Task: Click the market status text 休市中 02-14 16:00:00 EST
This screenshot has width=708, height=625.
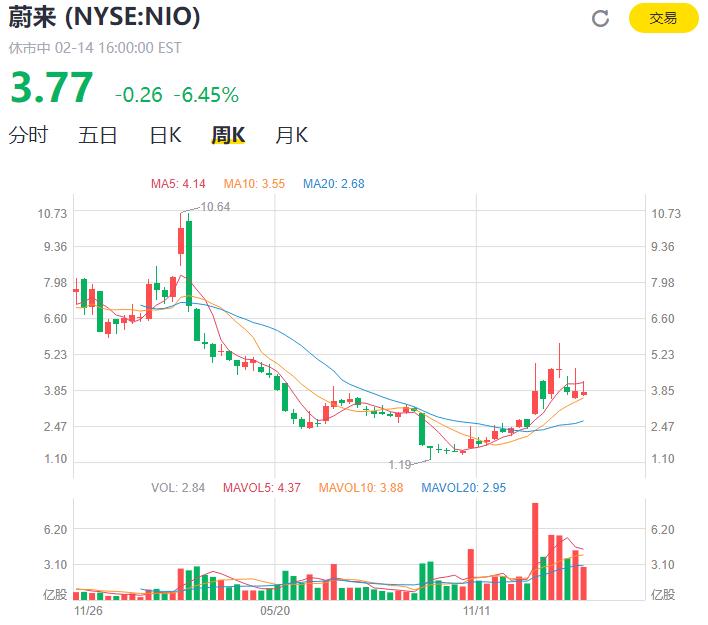Action: (95, 48)
